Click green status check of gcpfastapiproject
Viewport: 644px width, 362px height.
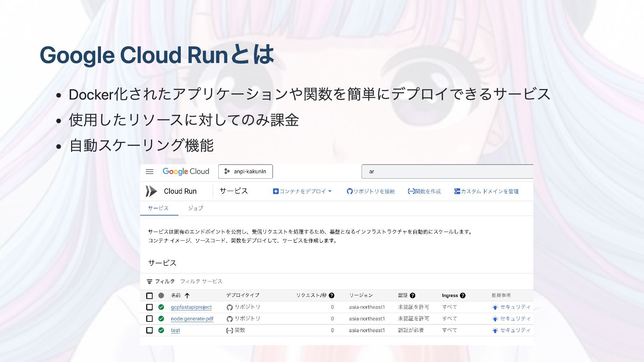(x=161, y=307)
